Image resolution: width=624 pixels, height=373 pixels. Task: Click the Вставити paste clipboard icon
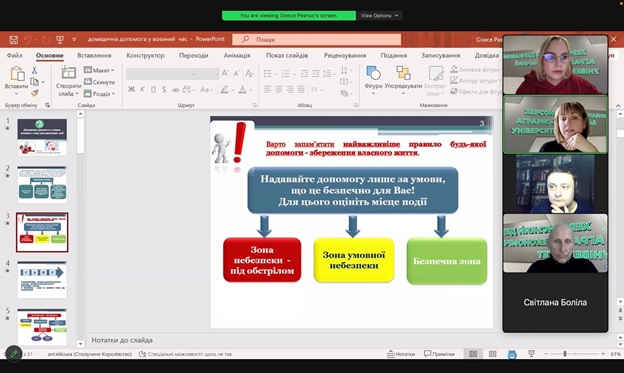pyautogui.click(x=17, y=74)
